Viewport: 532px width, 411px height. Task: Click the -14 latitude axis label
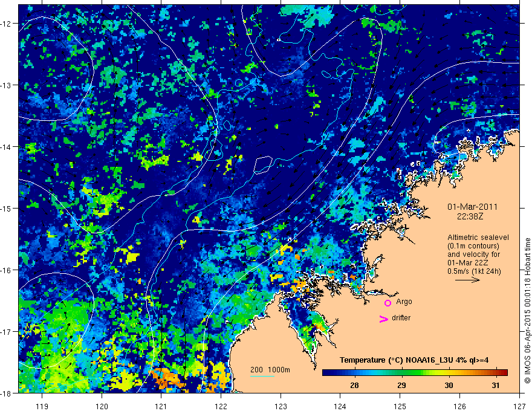(x=6, y=147)
